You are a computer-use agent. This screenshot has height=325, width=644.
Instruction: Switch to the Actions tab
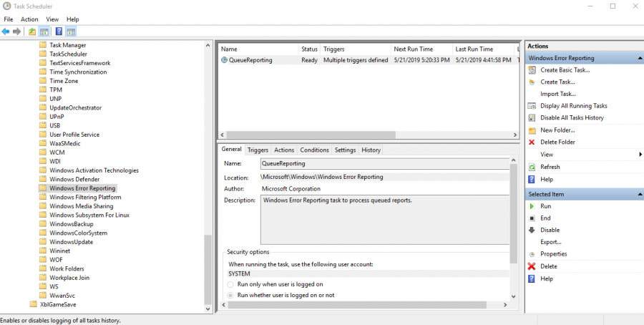coord(284,150)
